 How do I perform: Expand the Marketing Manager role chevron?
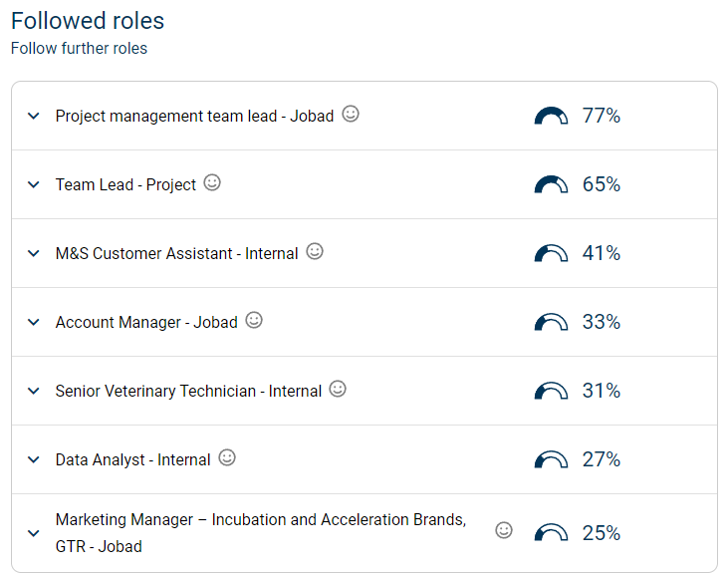click(x=34, y=533)
